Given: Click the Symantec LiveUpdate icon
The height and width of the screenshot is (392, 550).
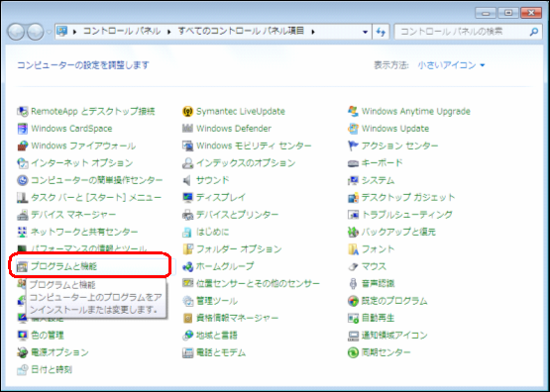Looking at the screenshot, I should [x=187, y=112].
